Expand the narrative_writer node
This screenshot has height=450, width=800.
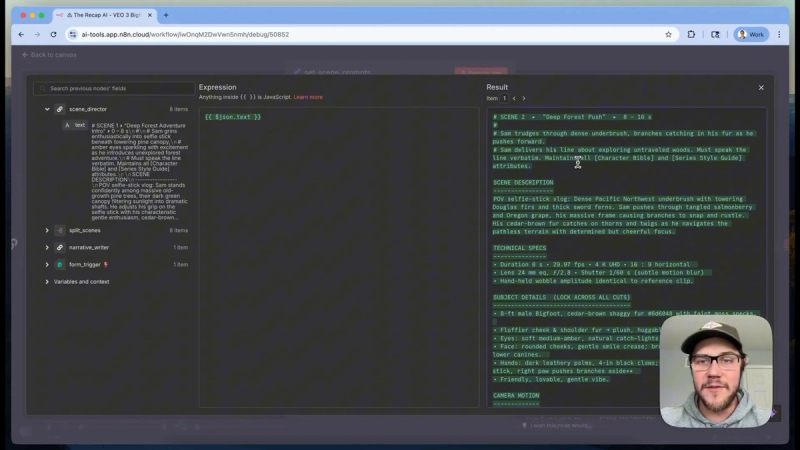click(x=47, y=247)
